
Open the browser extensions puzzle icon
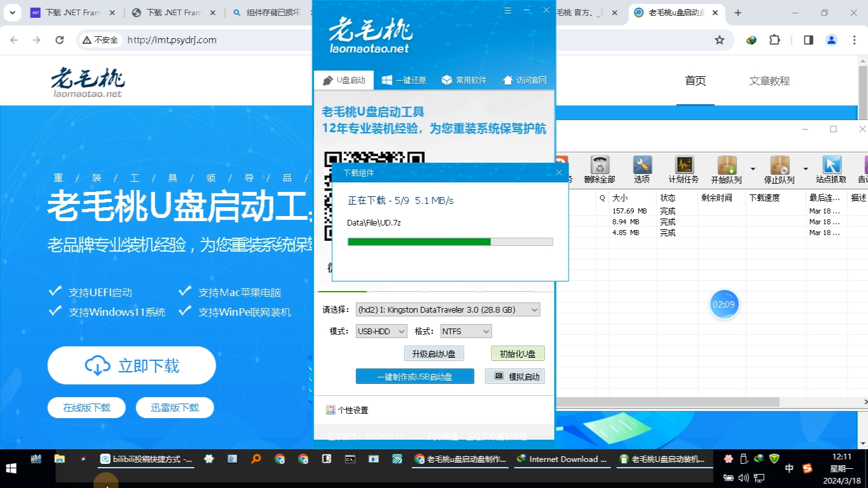tap(775, 40)
